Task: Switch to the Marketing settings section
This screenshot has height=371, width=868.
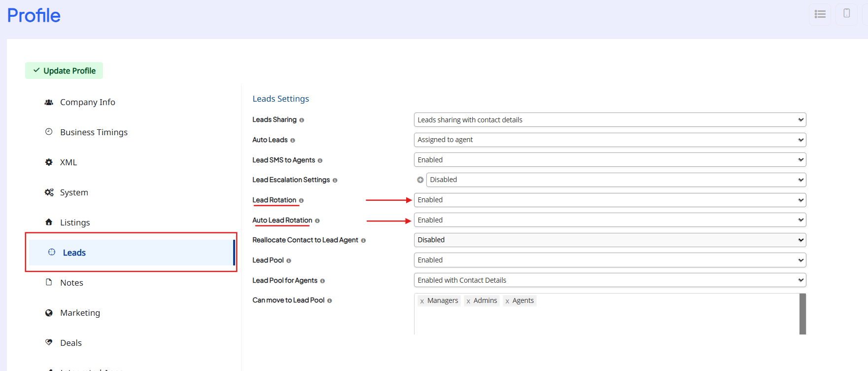Action: [x=80, y=313]
